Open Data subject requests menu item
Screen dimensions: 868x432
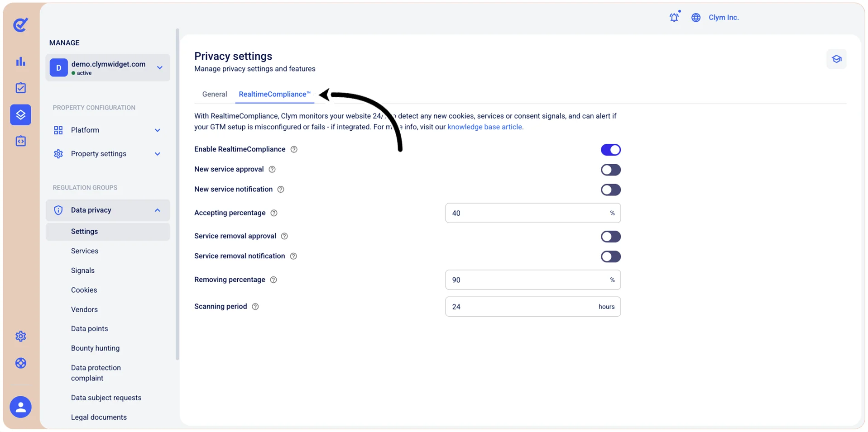point(106,398)
